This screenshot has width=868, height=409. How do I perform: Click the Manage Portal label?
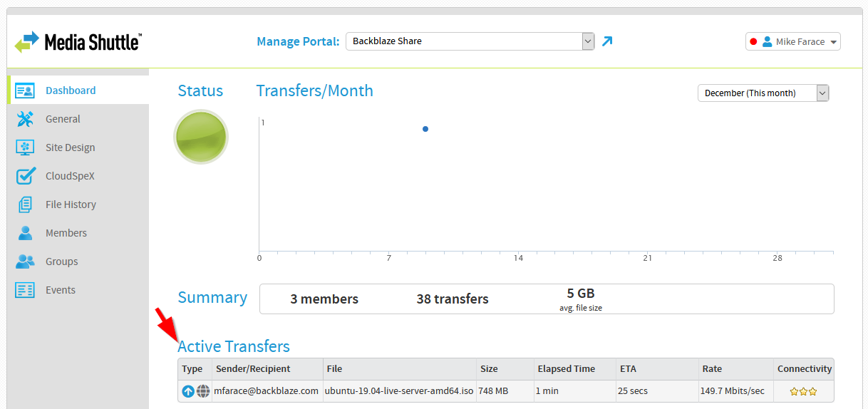click(x=298, y=41)
